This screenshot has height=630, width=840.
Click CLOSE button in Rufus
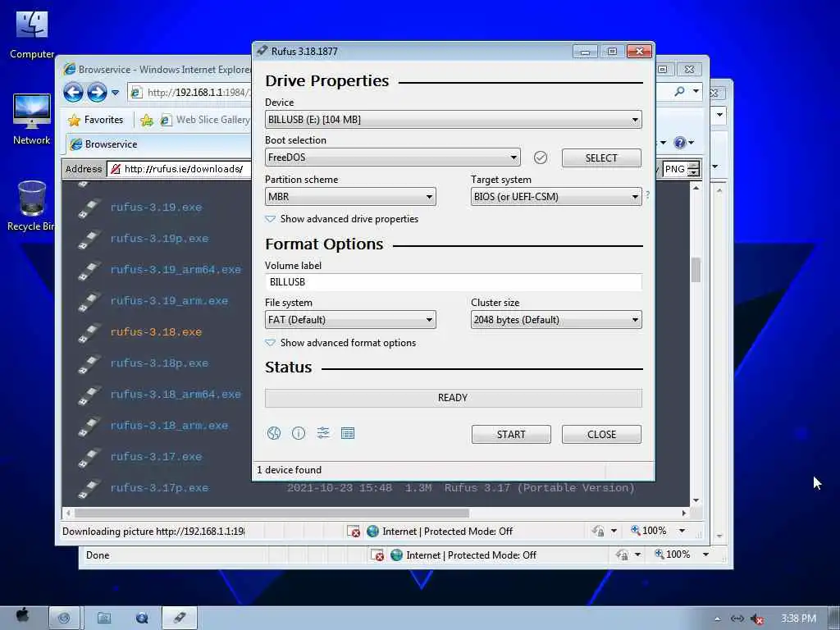pos(601,435)
